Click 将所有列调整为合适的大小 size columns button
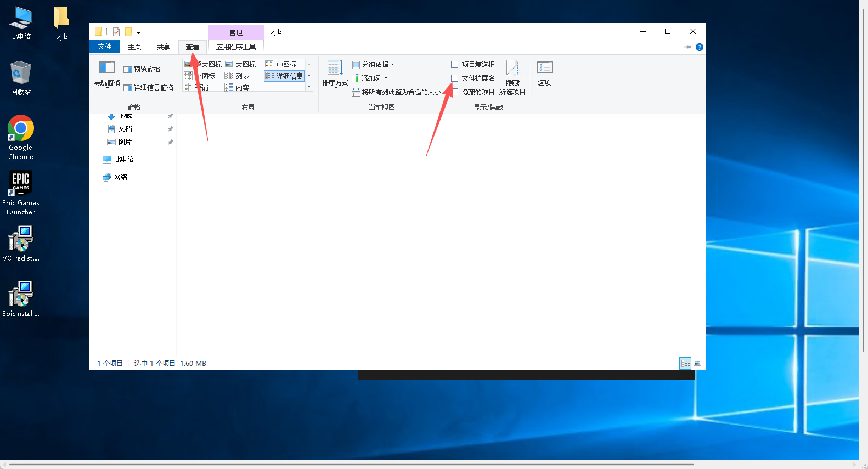The height and width of the screenshot is (469, 868). 396,92
